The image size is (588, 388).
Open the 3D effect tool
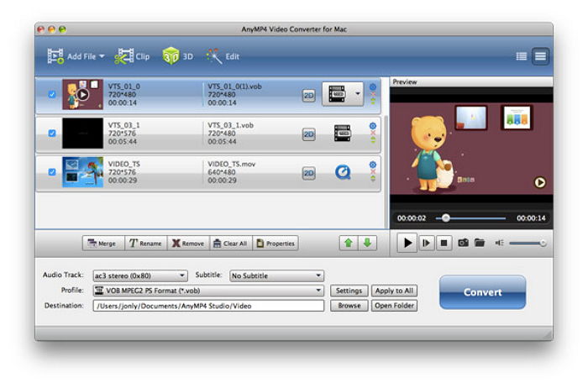click(x=171, y=56)
